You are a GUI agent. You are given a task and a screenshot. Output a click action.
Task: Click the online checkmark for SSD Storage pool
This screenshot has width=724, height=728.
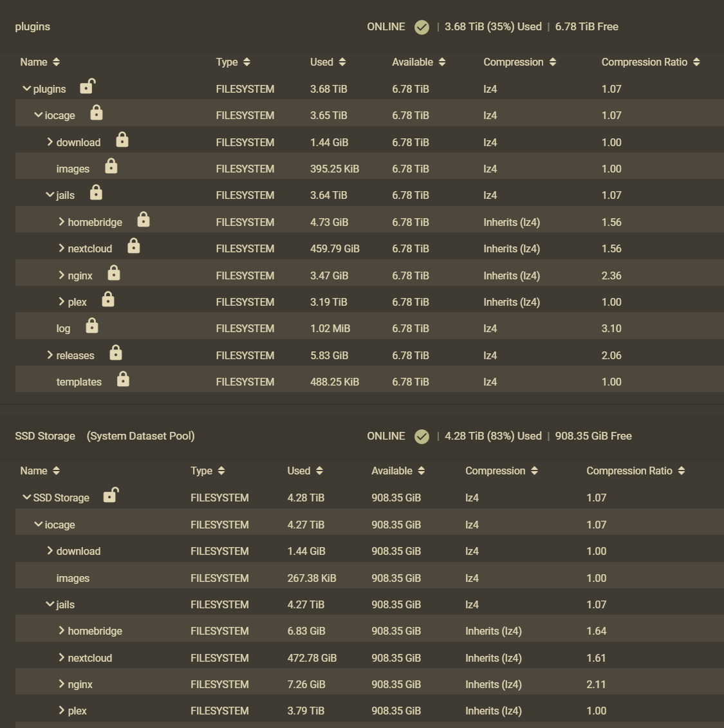(x=422, y=436)
